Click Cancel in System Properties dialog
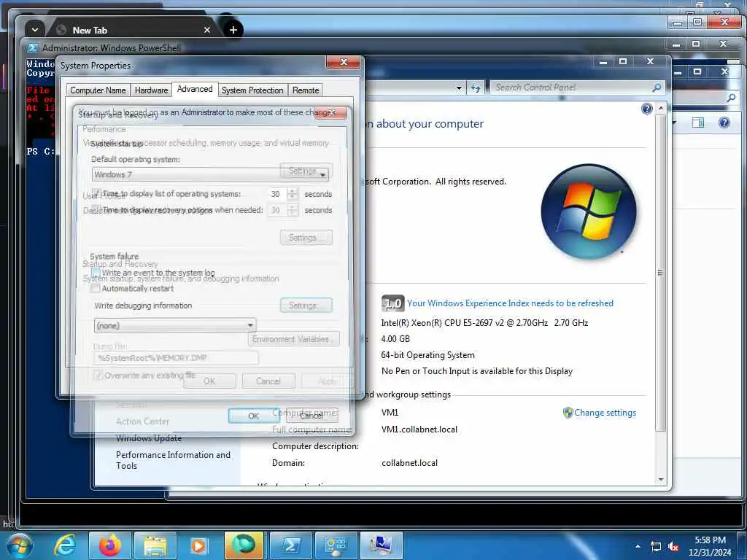Screen dimensions: 747x560 click(268, 381)
